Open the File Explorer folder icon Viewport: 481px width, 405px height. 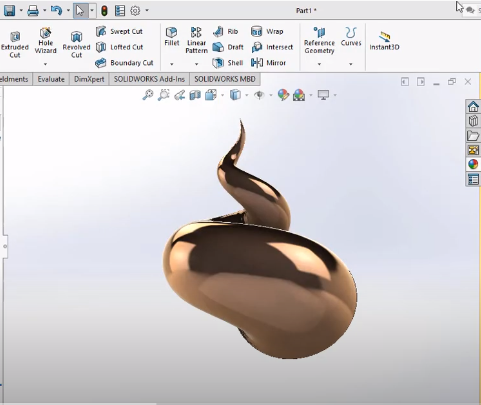(x=473, y=136)
